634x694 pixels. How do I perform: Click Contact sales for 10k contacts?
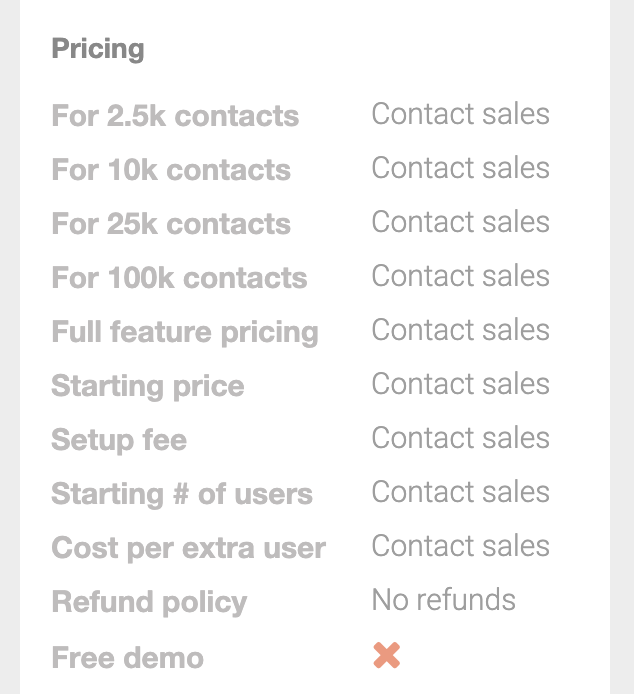click(460, 168)
